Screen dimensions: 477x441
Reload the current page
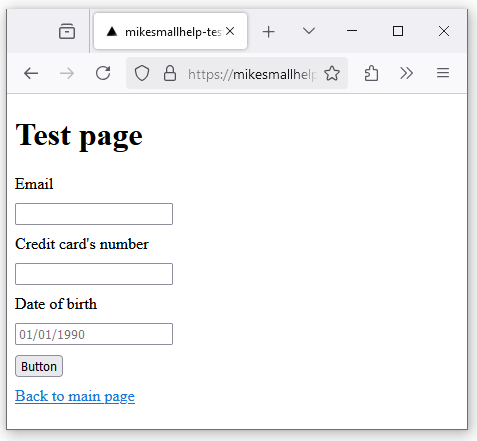103,73
